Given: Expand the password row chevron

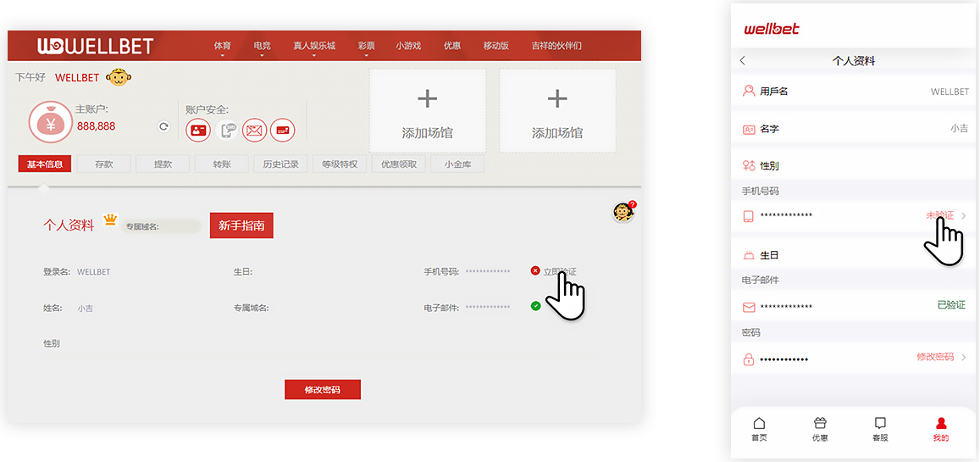Looking at the screenshot, I should [964, 358].
